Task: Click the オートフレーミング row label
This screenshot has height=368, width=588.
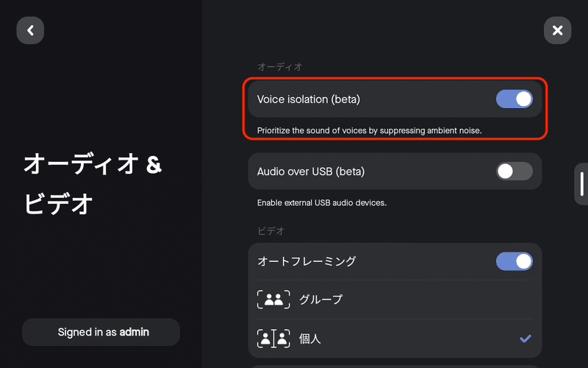Action: 306,261
